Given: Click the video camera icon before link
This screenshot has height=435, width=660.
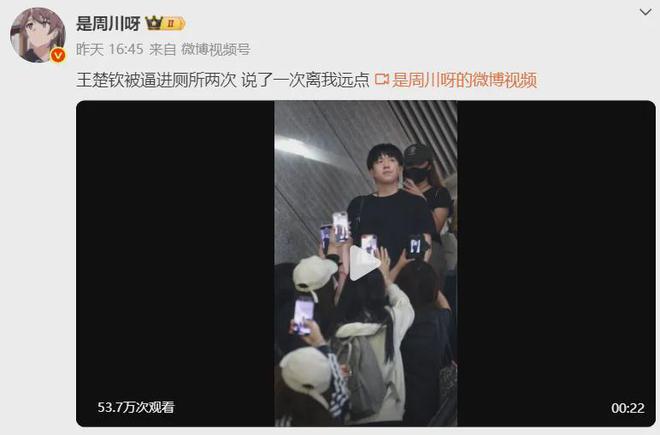Looking at the screenshot, I should [382, 79].
